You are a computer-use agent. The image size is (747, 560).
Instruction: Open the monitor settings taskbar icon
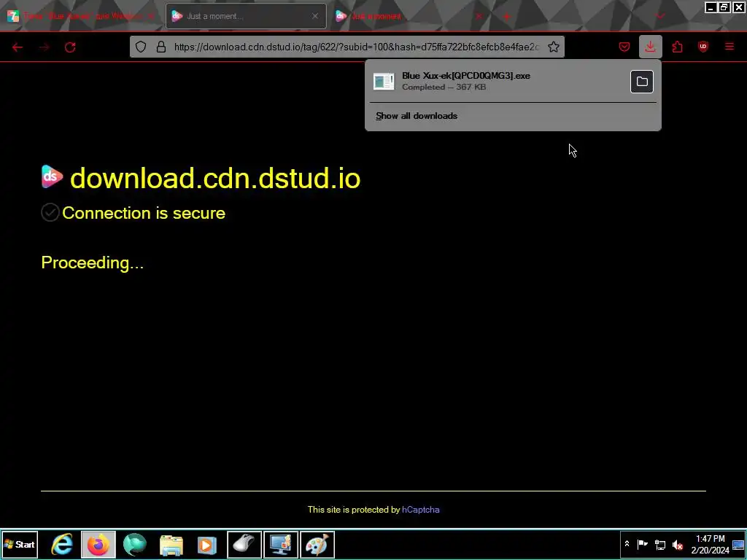[281, 544]
